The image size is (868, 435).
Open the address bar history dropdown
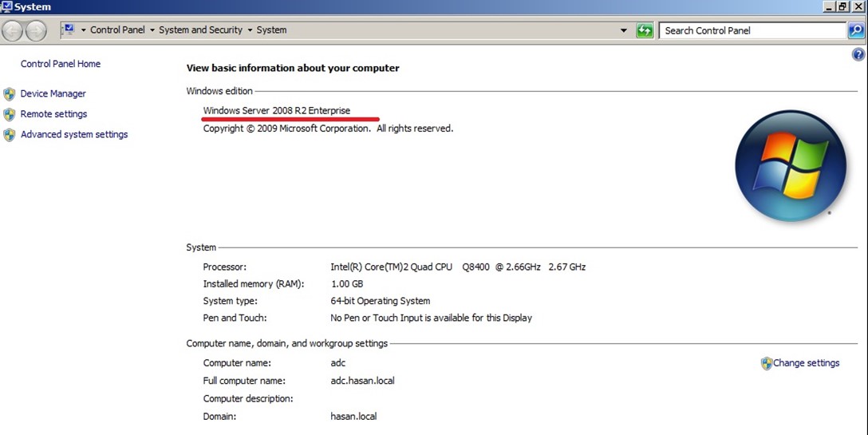624,30
